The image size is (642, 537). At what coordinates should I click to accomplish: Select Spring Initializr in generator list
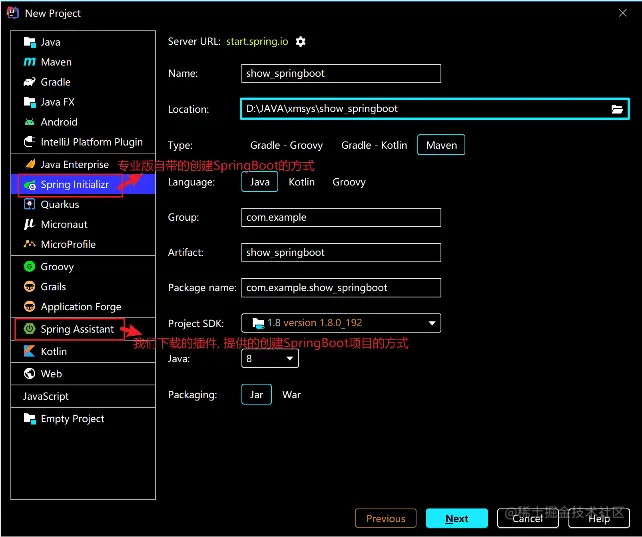point(83,185)
